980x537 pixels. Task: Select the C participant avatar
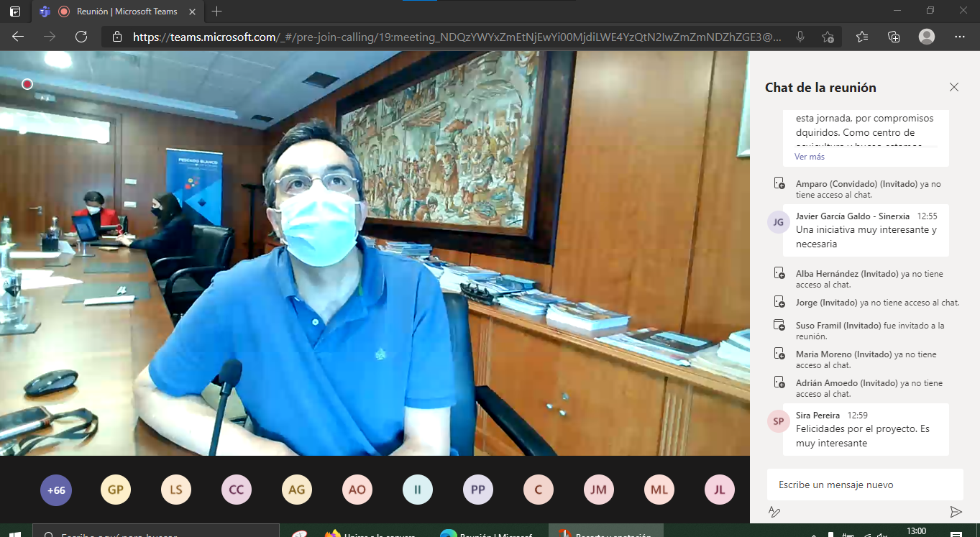pos(539,490)
